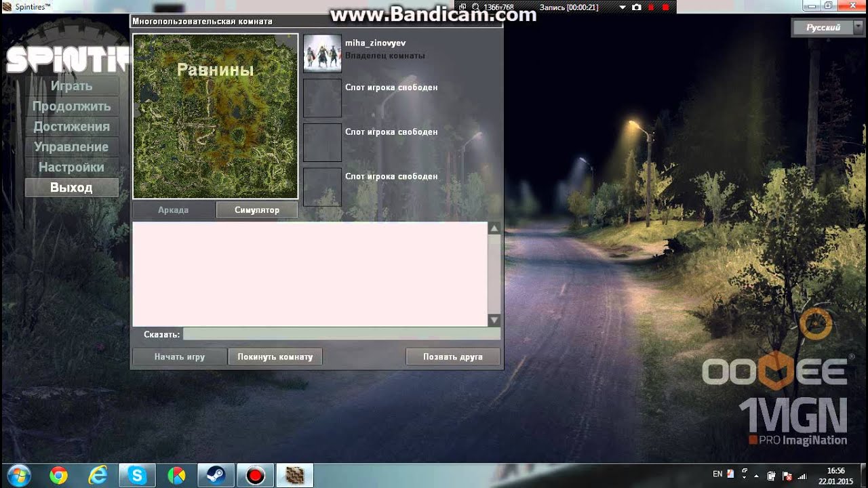Click chat scrollbar down arrow

[494, 320]
